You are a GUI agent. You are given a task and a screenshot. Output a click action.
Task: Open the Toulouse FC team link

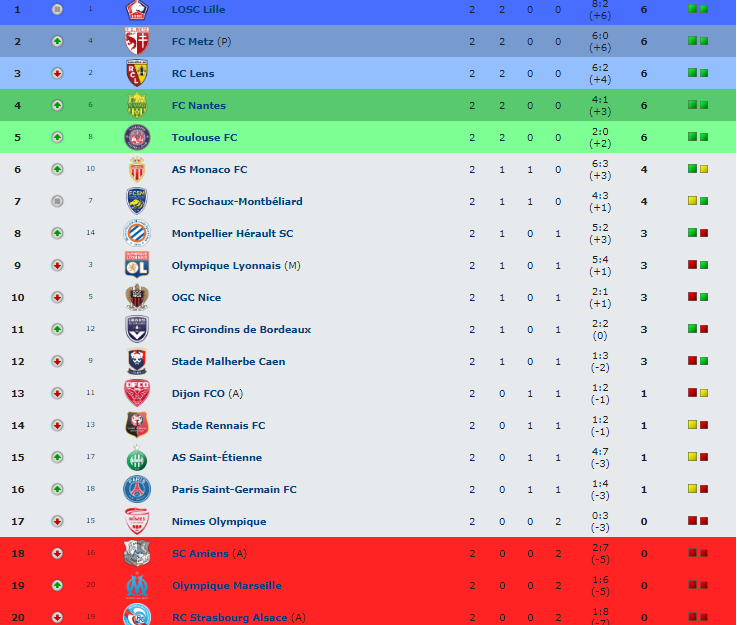coord(204,137)
